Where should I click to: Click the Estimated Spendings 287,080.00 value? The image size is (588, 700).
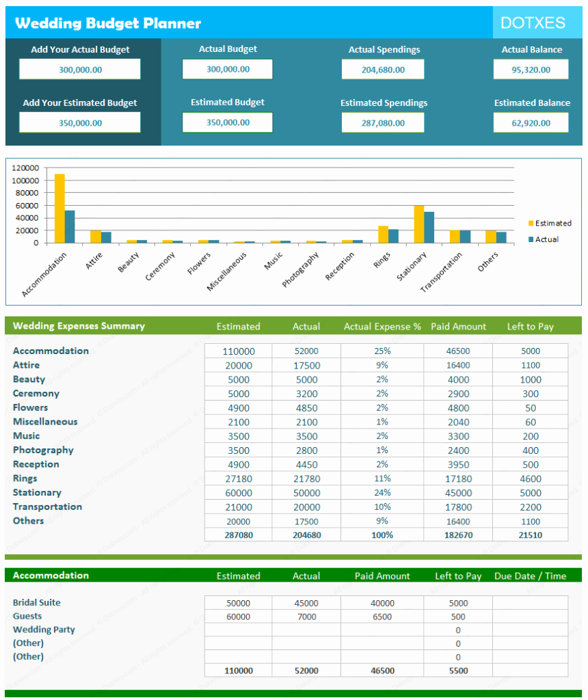click(x=383, y=123)
